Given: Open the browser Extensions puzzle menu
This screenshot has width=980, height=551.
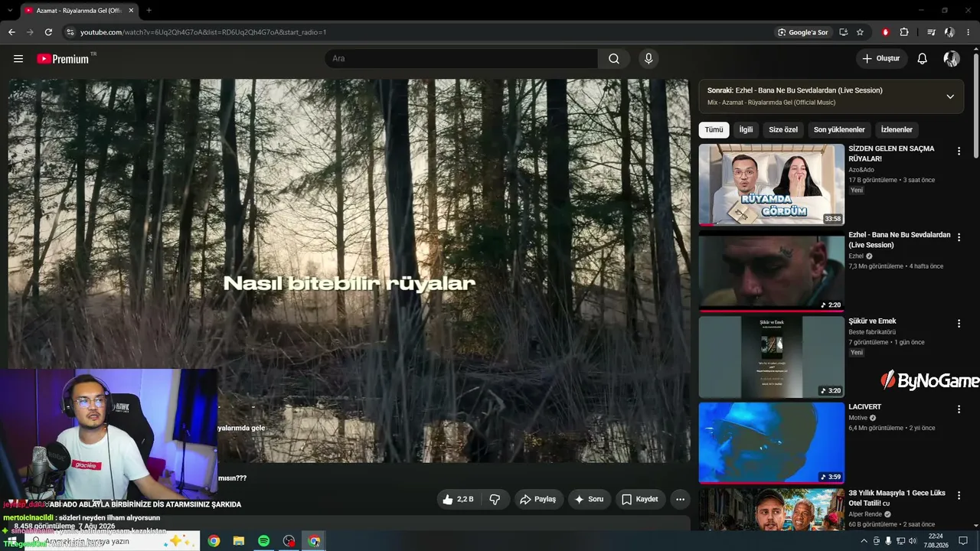Looking at the screenshot, I should [x=904, y=32].
